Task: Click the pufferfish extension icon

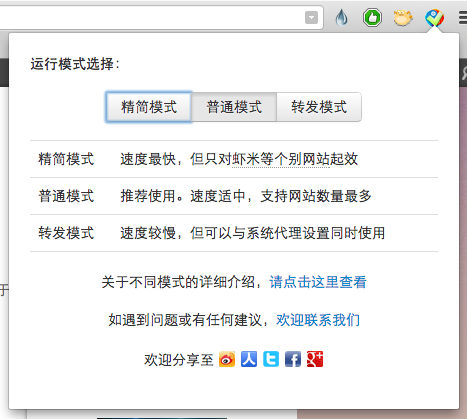Action: point(403,18)
